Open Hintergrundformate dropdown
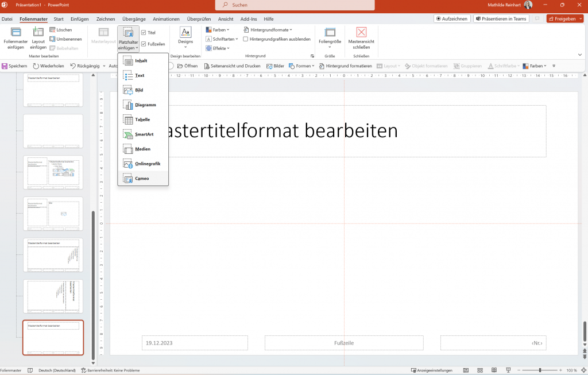Screen dimensions: 588x375 [268, 30]
